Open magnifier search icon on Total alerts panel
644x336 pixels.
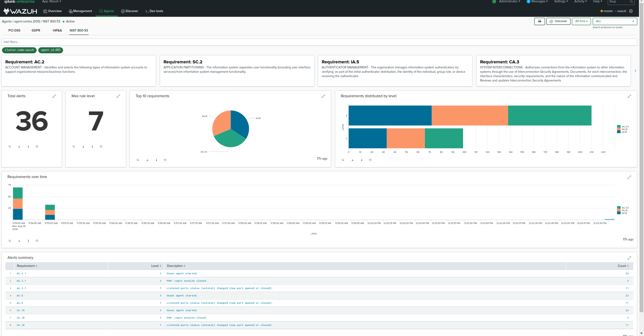click(9, 146)
